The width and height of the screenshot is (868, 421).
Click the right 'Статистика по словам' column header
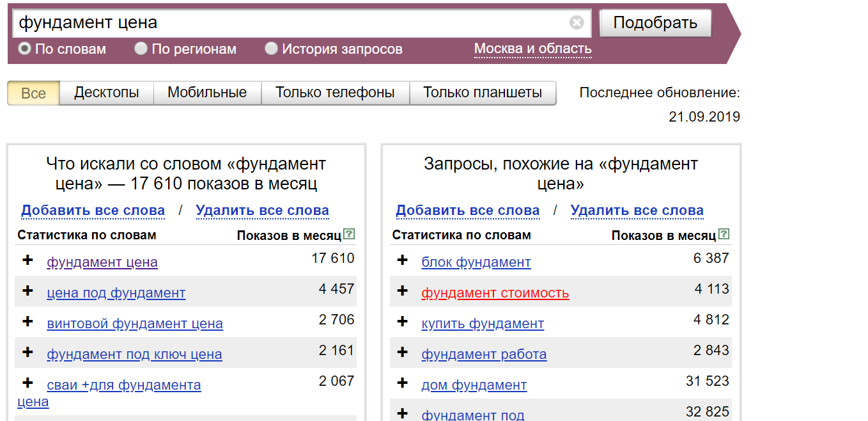point(461,235)
